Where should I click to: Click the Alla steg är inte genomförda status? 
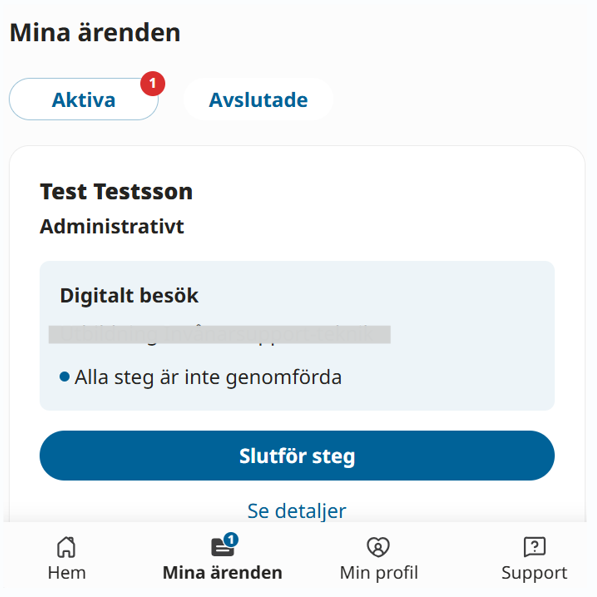point(208,378)
